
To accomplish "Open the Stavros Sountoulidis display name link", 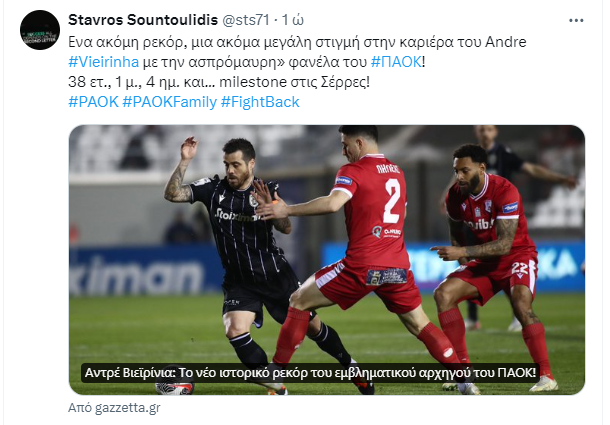I will coord(143,20).
